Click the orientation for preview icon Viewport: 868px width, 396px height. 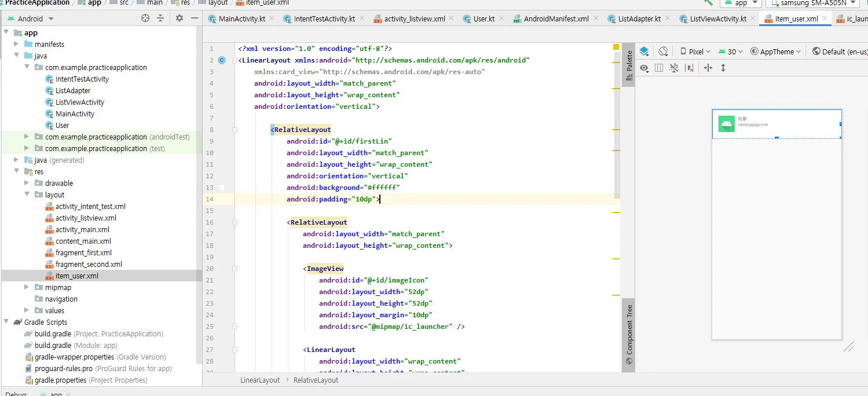coord(664,52)
